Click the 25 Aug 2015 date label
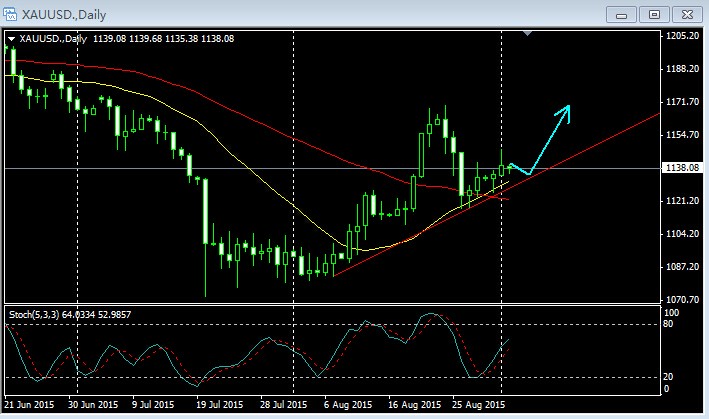The width and height of the screenshot is (709, 419). pyautogui.click(x=478, y=405)
